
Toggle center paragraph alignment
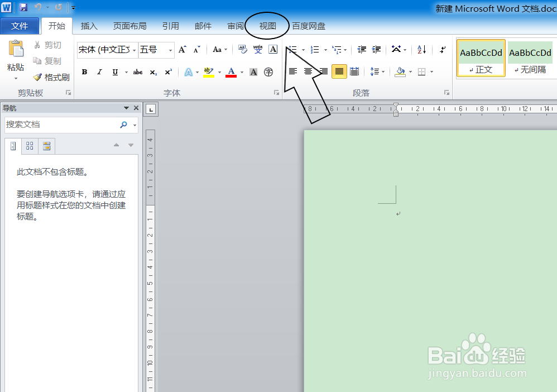coord(308,71)
